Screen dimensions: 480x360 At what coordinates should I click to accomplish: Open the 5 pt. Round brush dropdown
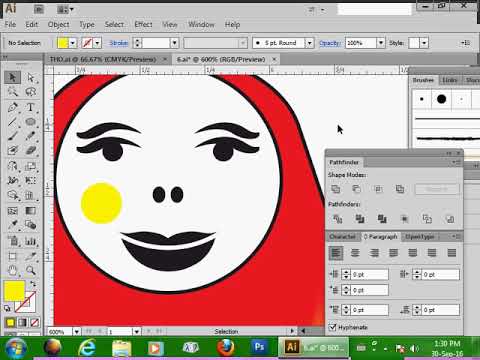[310, 43]
